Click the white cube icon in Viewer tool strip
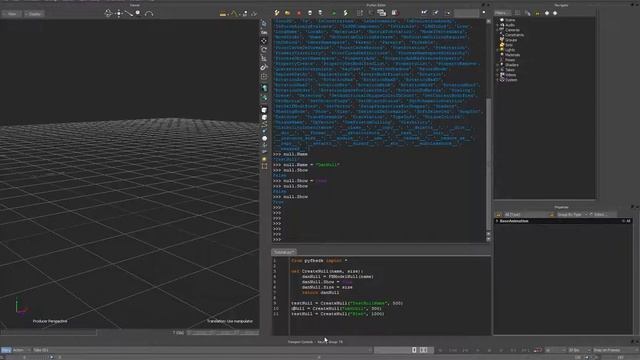 pos(264,110)
